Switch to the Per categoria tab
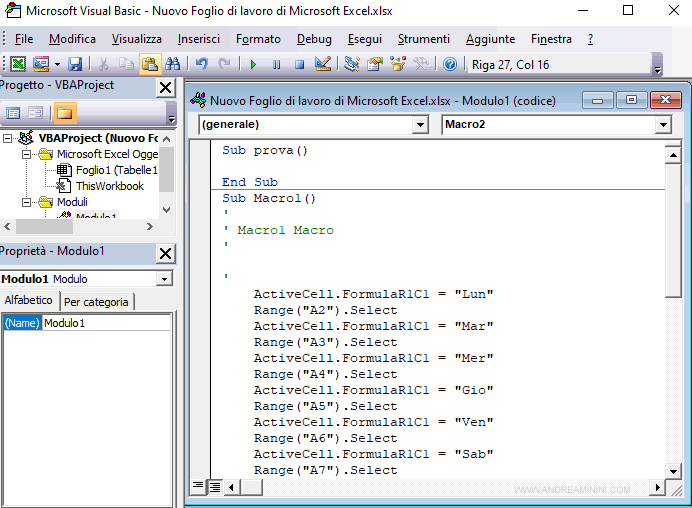 [96, 302]
